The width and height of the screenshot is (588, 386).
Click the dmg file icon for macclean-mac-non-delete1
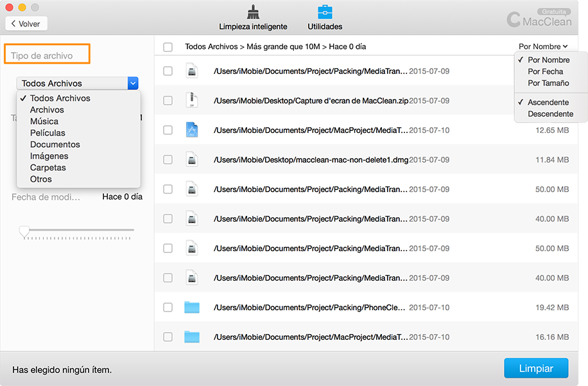191,159
